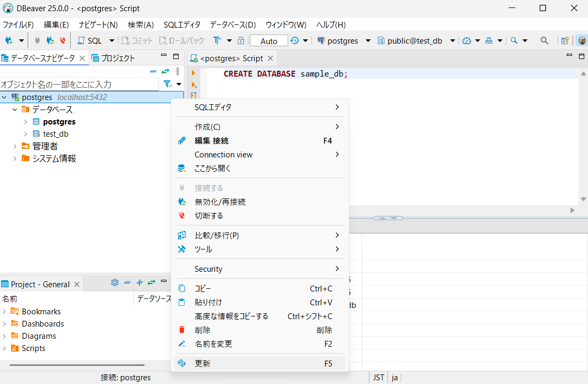Expand the Scripts folder in the Project panel
Image resolution: width=588 pixels, height=384 pixels.
coord(4,348)
